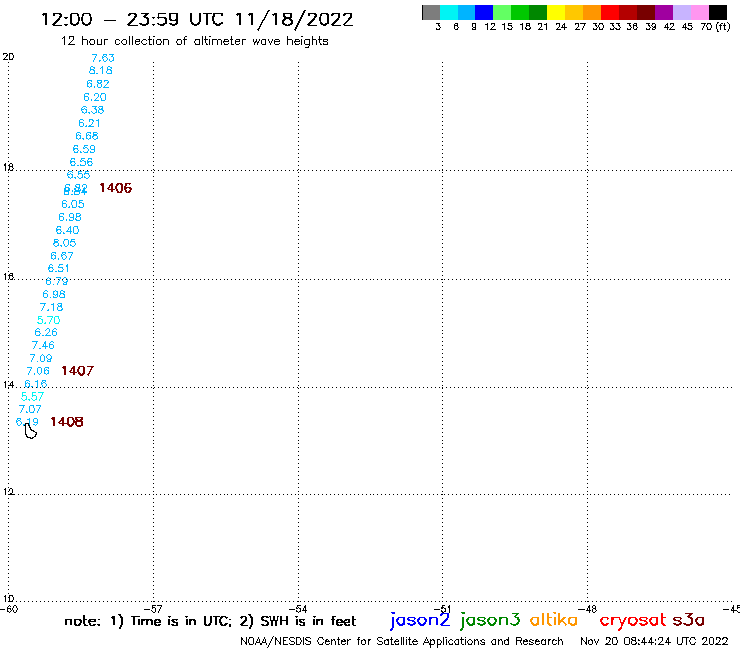Click the title date 11/18/2022
Viewport: 740px width, 650px height.
pos(294,20)
